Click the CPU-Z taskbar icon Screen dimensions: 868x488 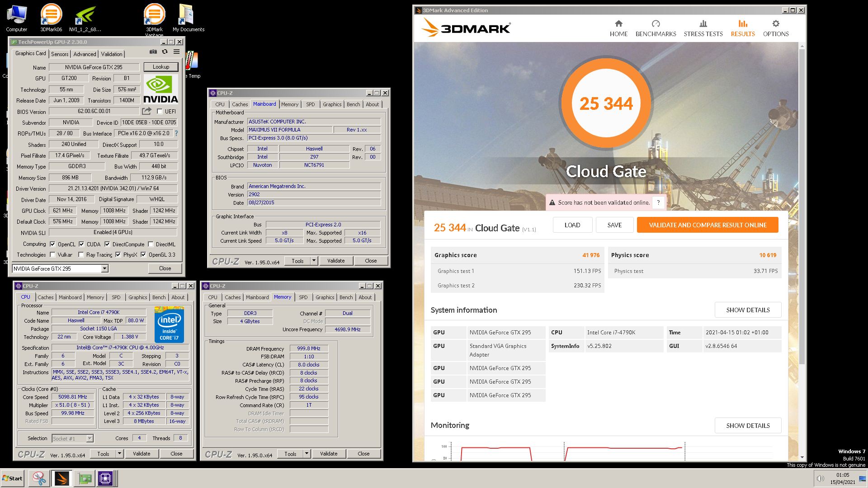[x=105, y=478]
